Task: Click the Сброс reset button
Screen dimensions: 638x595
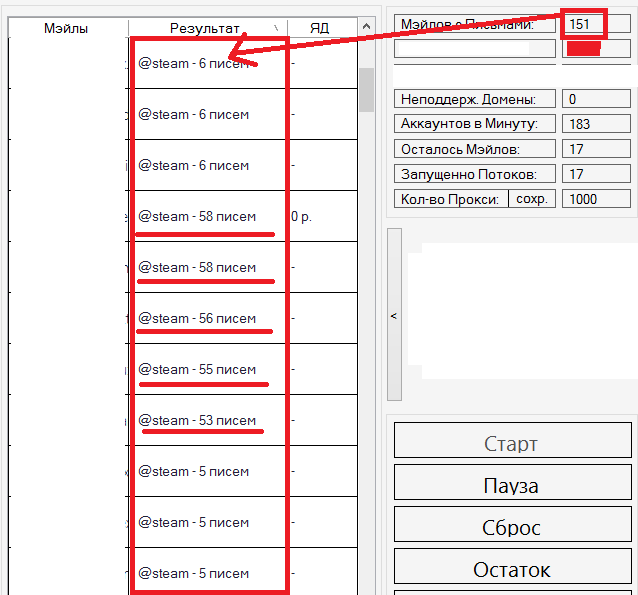Action: (x=512, y=527)
